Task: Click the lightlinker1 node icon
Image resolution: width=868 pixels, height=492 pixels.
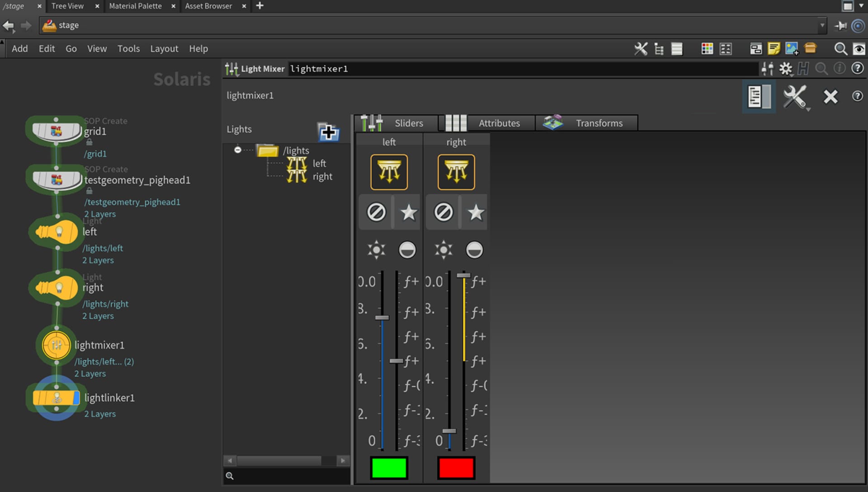Action: tap(57, 398)
